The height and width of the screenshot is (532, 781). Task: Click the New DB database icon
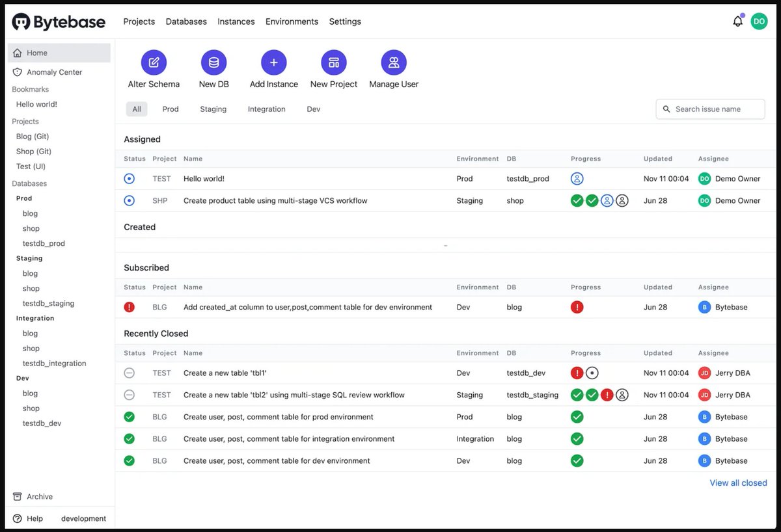(214, 62)
